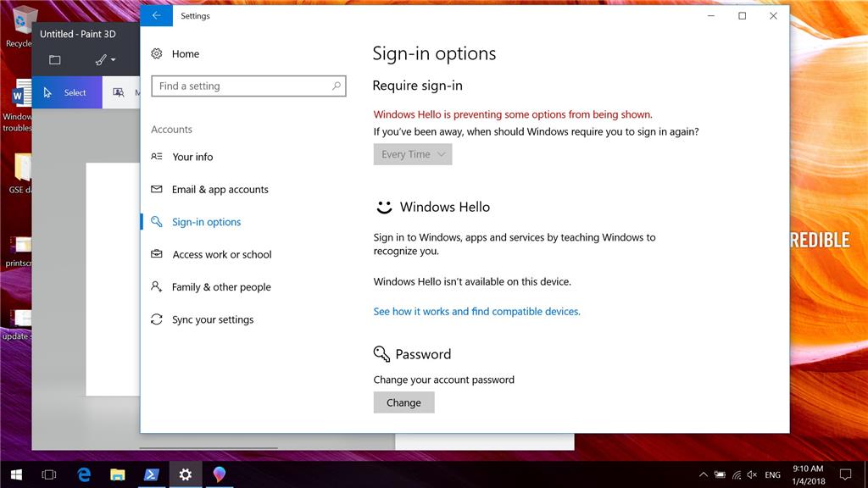This screenshot has width=868, height=488.
Task: Select Sign-in options in the sidebar
Action: [206, 222]
